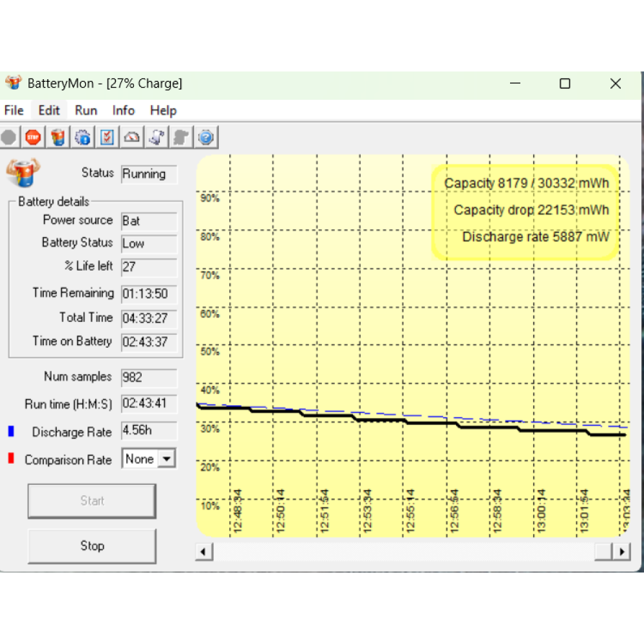Screen dimensions: 644x644
Task: Open the Run menu
Action: coord(86,110)
